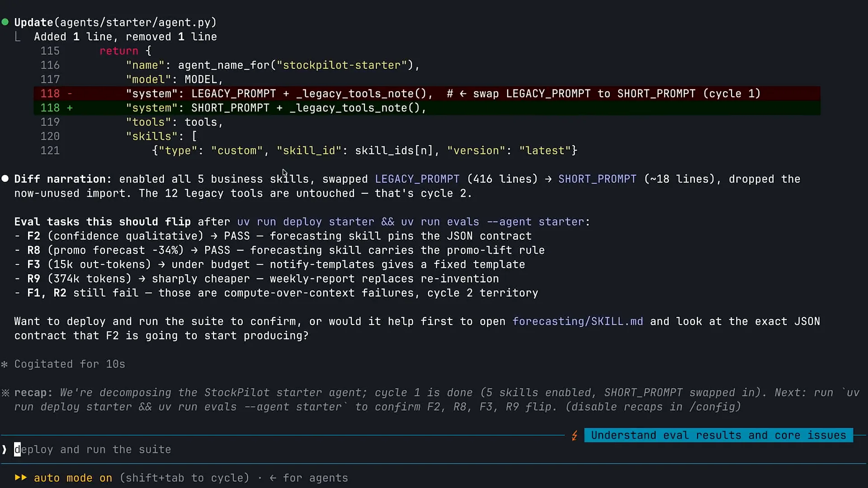Click the removed line with LEGACY_PROMPT + _legacy_tools_note()

[427, 94]
